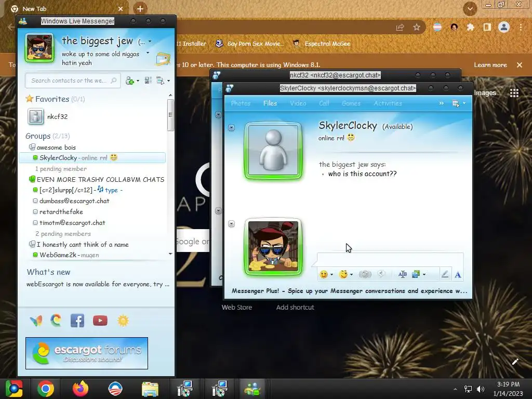Click the contact list layout icon

point(148,81)
